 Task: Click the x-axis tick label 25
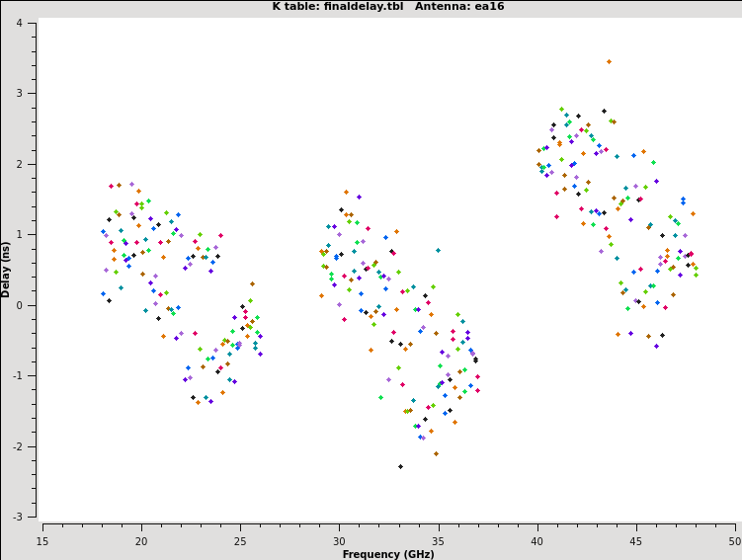[240, 541]
